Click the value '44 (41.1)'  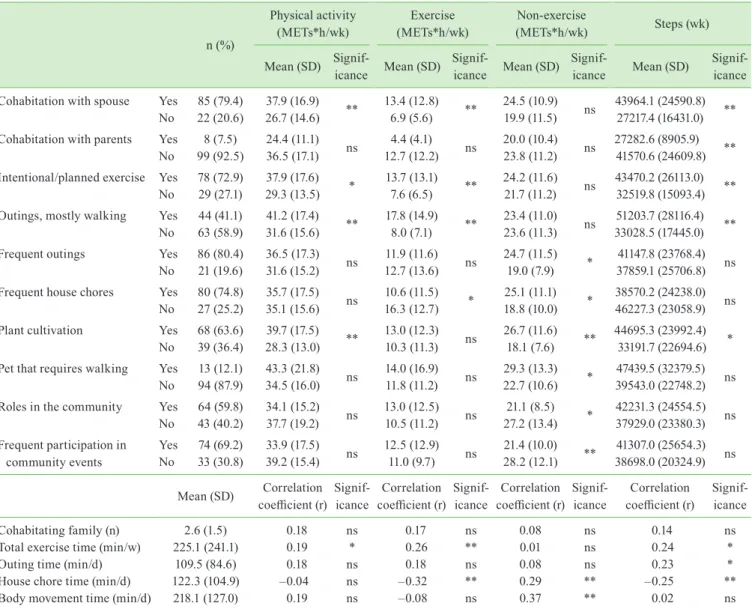pos(220,216)
